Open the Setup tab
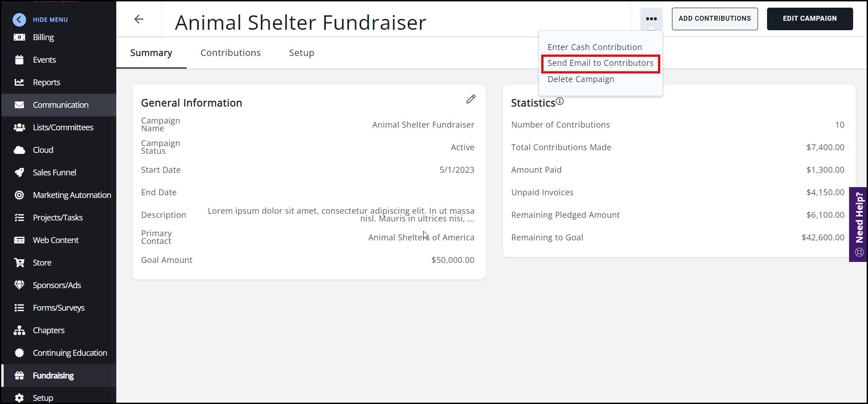Viewport: 868px width, 404px height. click(302, 53)
